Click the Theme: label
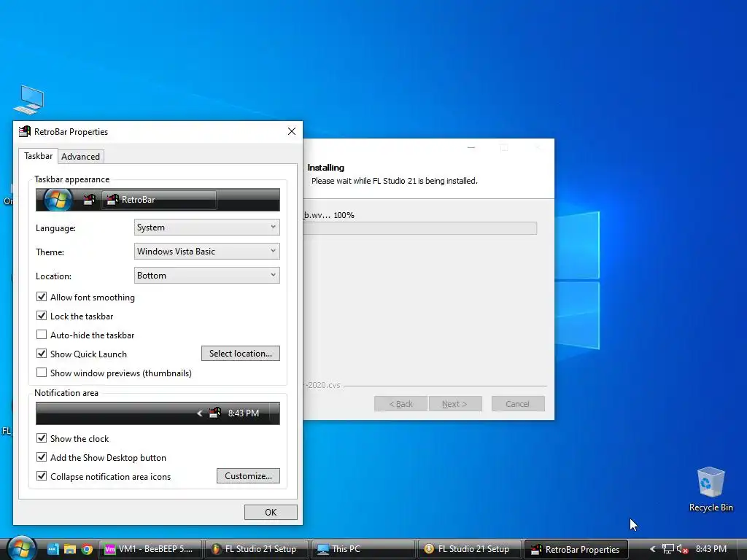Screen dimensions: 747x560 (x=50, y=252)
